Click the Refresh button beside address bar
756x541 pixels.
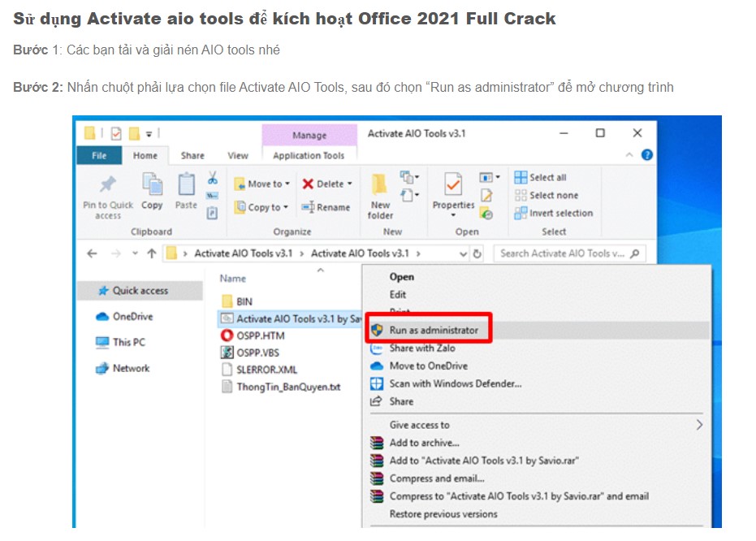point(477,253)
